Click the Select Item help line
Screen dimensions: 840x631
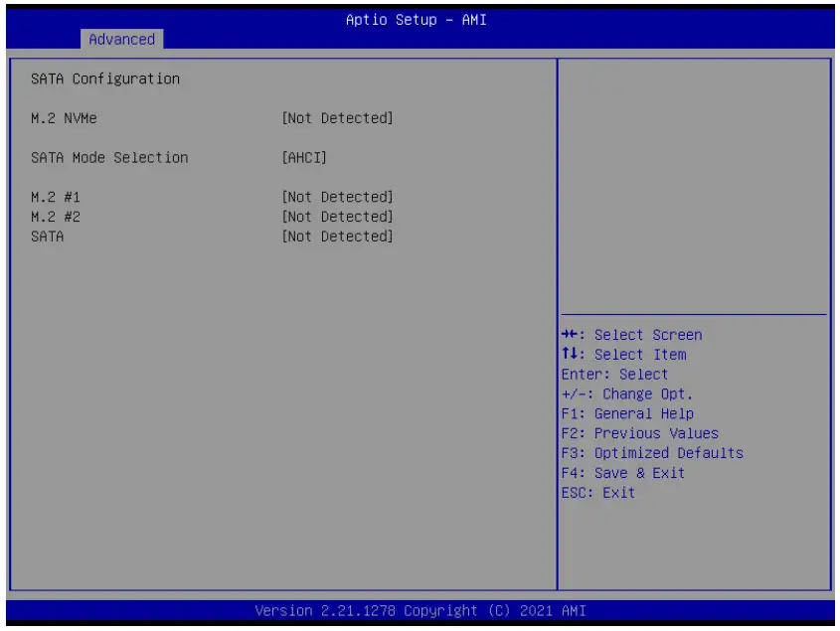pyautogui.click(x=624, y=355)
